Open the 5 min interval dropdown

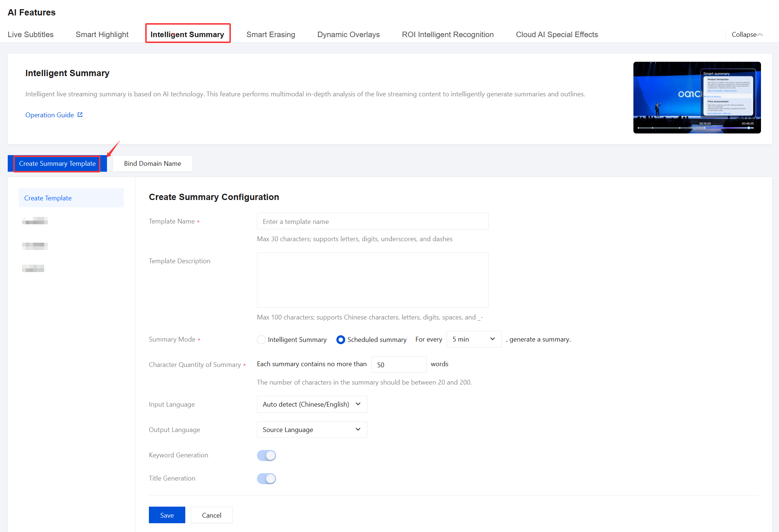click(474, 339)
